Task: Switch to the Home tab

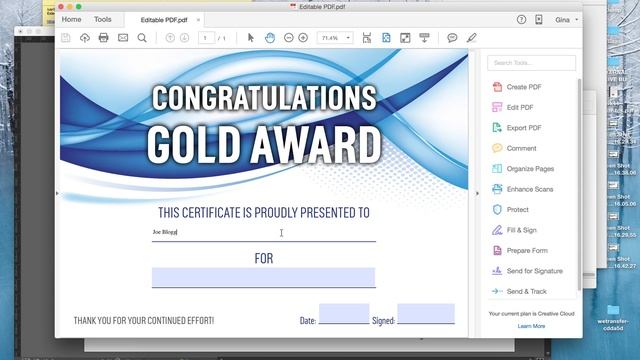Action: [x=71, y=19]
